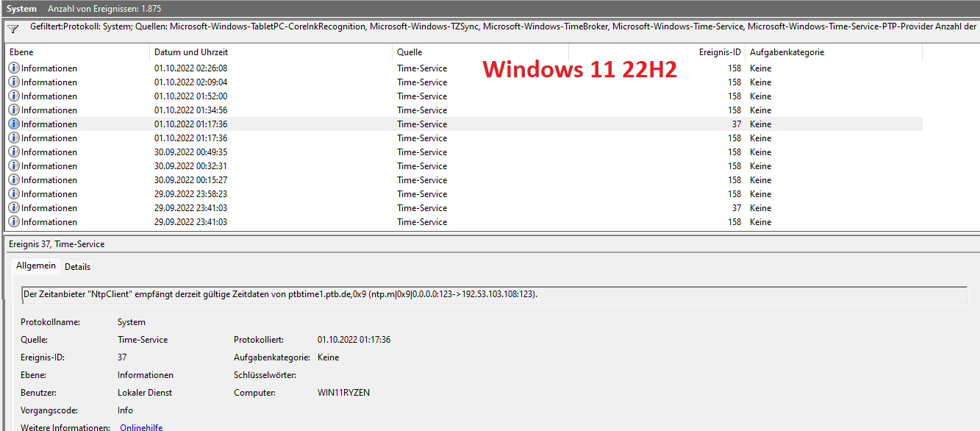
Task: Select date cell 01.10.2022 02:26:08
Action: pyautogui.click(x=190, y=68)
